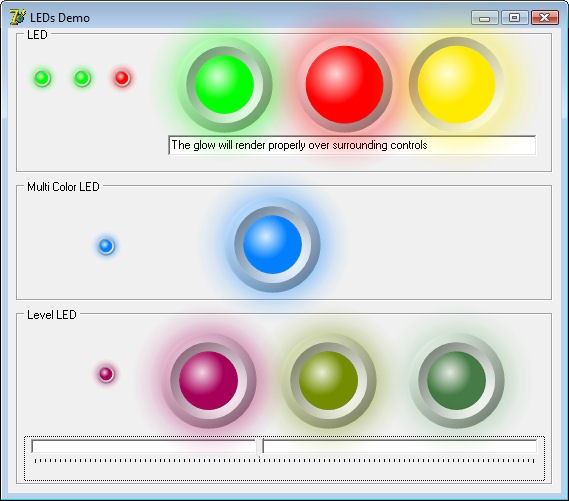
Task: Click the level trackbar slider thumb
Action: 259,448
